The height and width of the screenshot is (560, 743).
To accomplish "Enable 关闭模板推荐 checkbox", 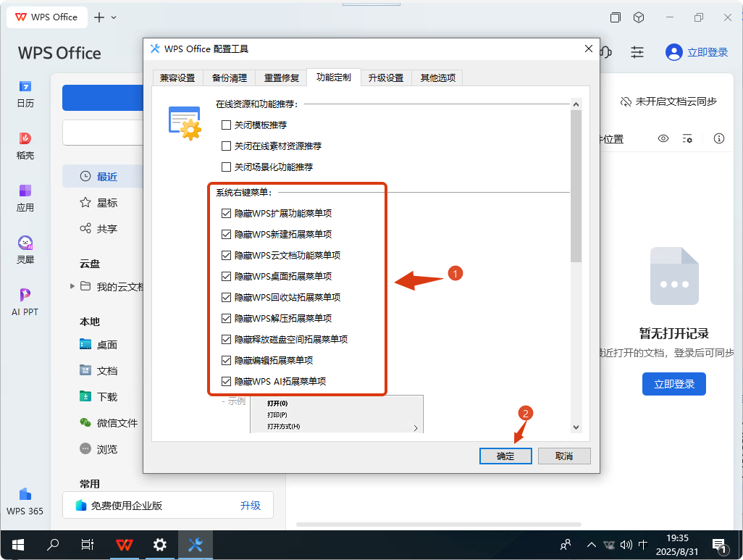I will click(x=227, y=125).
